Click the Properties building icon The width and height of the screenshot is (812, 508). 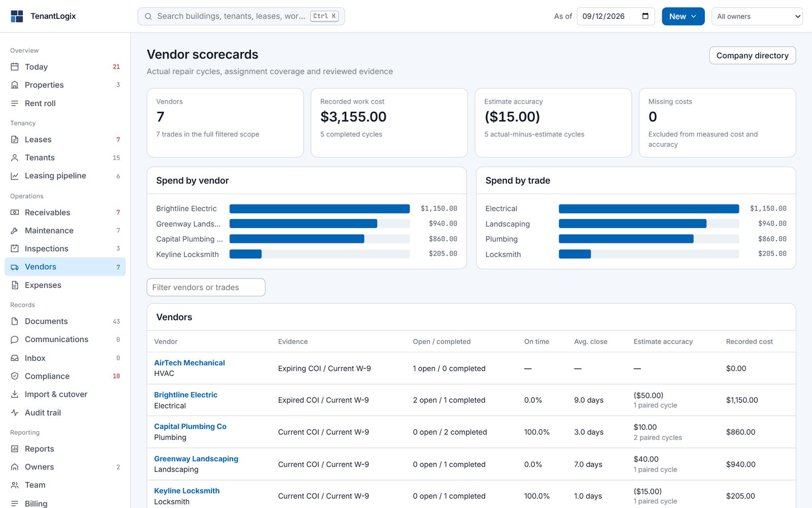click(15, 85)
